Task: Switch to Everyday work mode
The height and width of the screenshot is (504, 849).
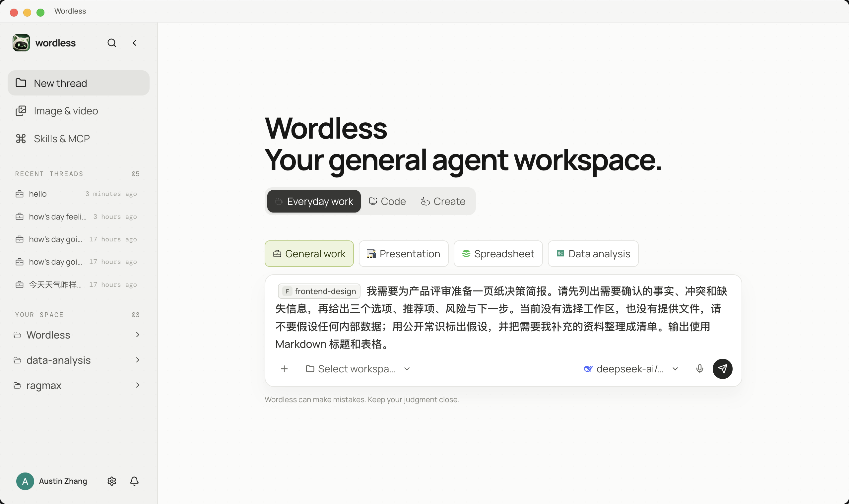Action: [x=314, y=201]
